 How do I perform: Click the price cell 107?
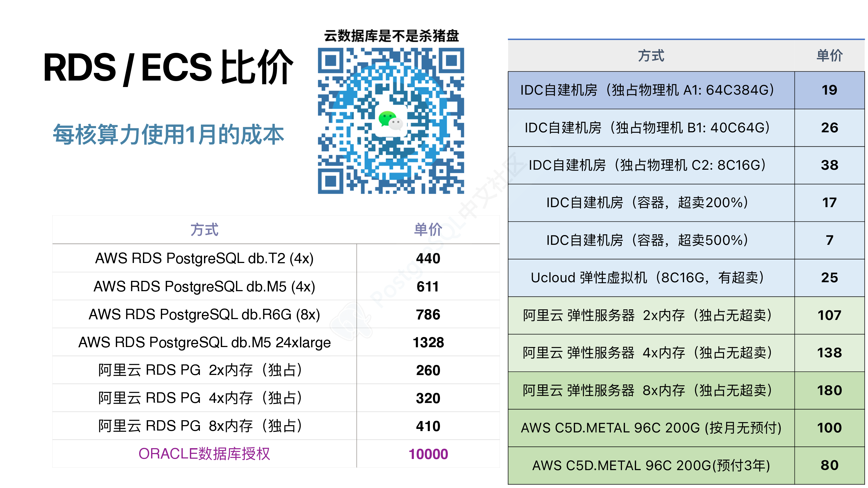click(x=829, y=315)
